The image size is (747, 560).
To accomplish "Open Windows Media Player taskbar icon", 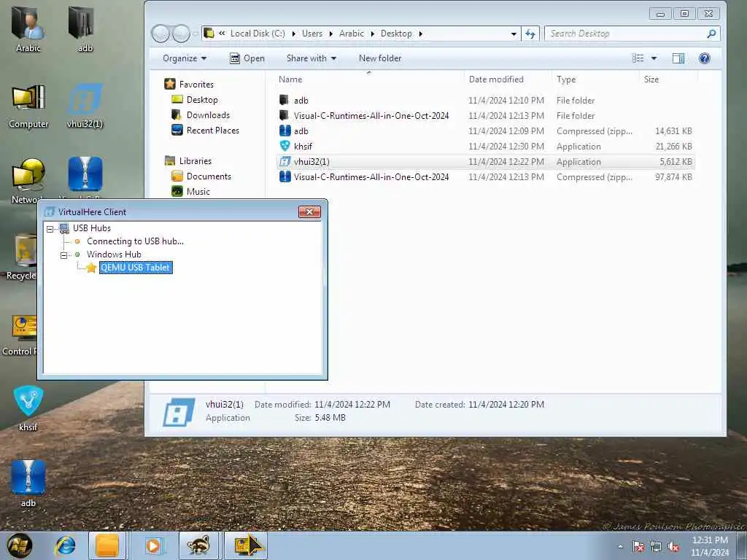I will coord(152,545).
